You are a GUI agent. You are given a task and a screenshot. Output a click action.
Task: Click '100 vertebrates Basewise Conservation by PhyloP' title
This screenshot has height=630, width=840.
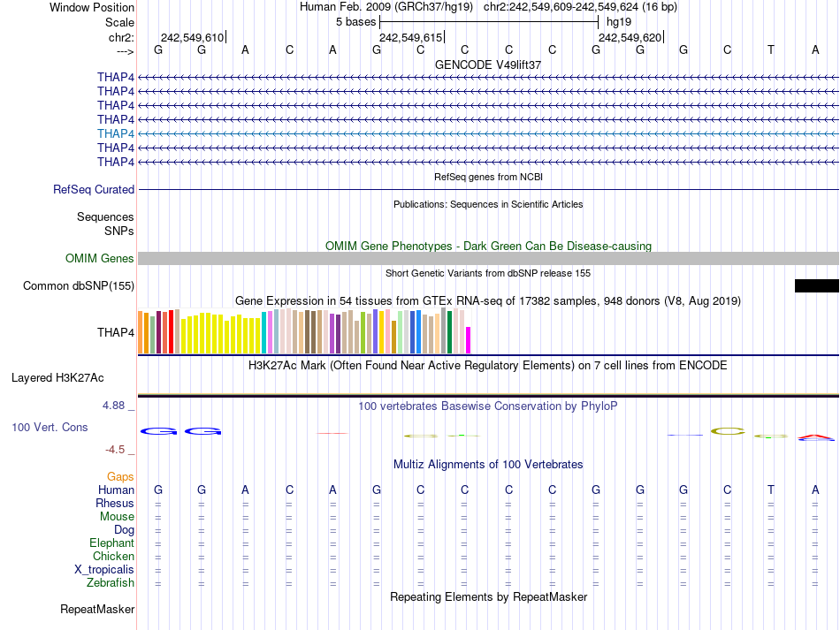(x=488, y=406)
